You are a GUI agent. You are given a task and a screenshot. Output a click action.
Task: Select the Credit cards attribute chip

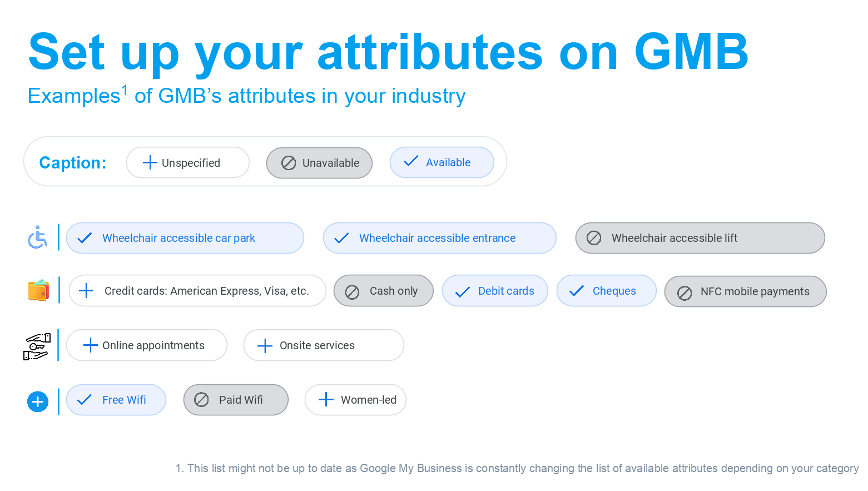197,290
